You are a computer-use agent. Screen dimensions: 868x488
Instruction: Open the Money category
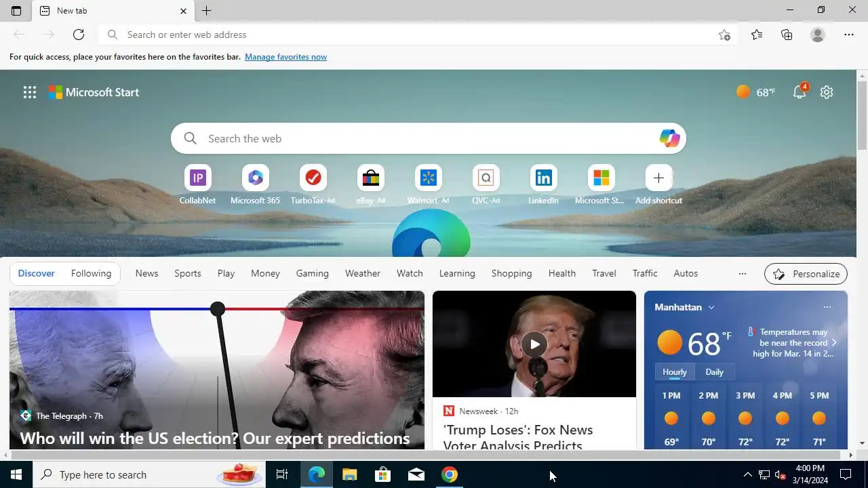[x=265, y=273]
